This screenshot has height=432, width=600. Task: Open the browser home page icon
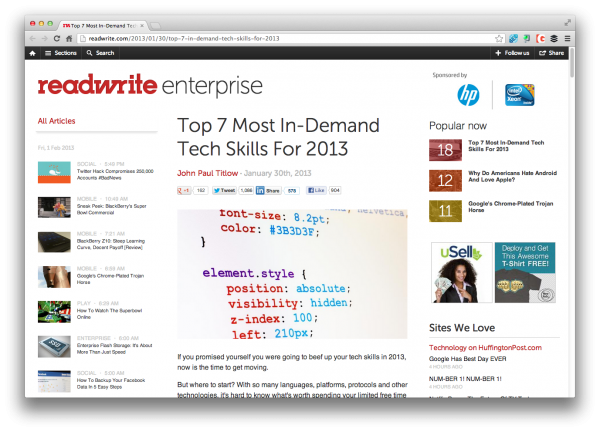[69, 39]
